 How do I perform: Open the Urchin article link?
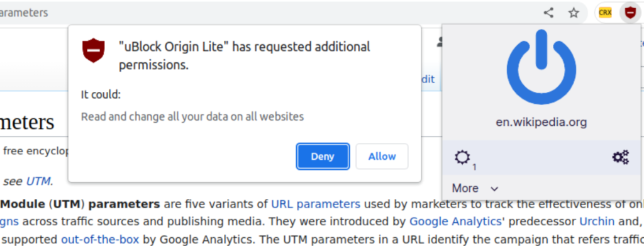pos(597,221)
